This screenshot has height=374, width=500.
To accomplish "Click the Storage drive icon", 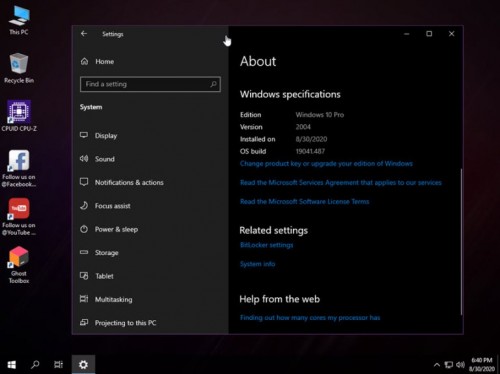I will click(x=84, y=252).
